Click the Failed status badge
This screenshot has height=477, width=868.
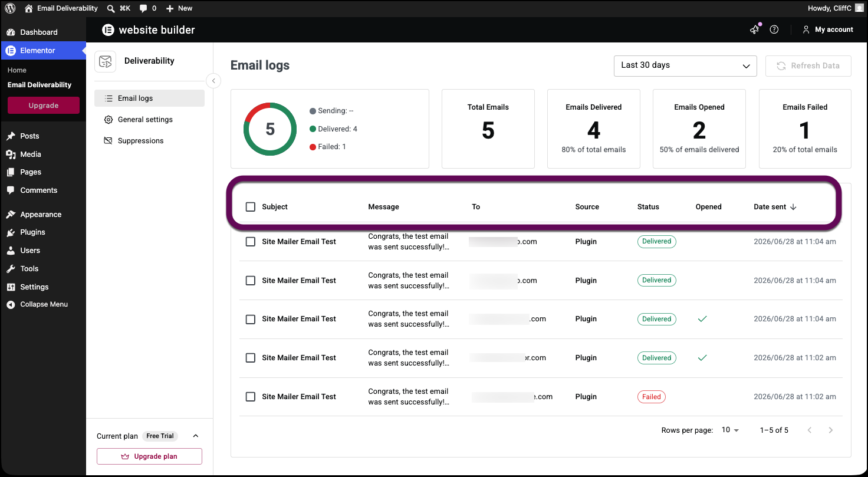[652, 397]
